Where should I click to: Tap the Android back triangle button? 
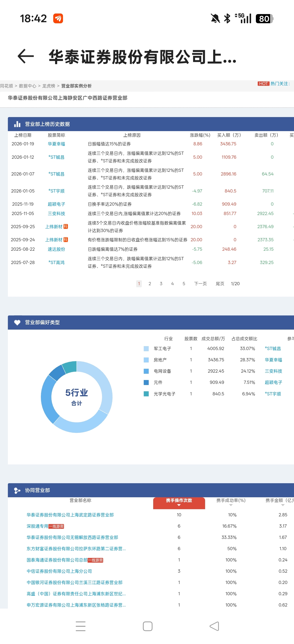(x=214, y=626)
